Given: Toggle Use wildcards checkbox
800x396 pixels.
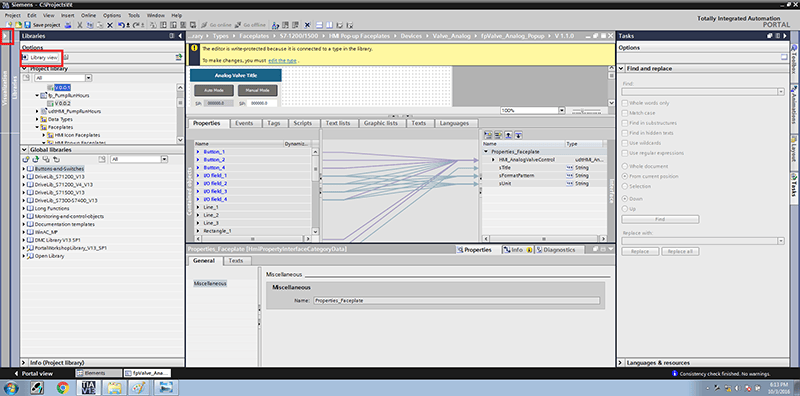Looking at the screenshot, I should point(625,143).
